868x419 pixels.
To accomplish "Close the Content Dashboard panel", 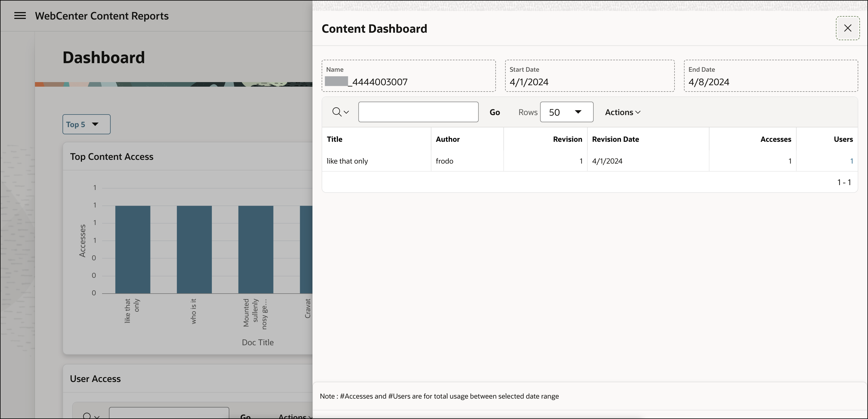I will click(x=847, y=28).
